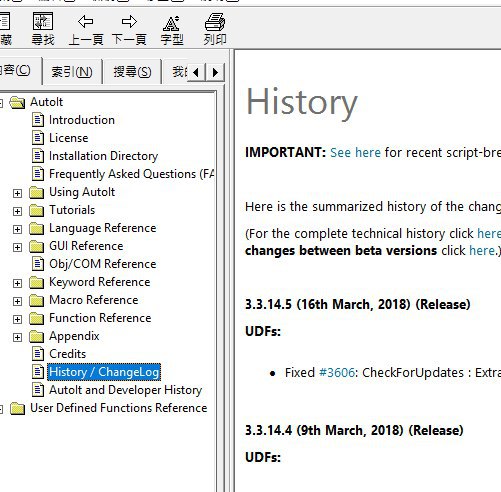501x492 pixels.
Task: Click the Language Reference folder icon
Action: click(36, 228)
